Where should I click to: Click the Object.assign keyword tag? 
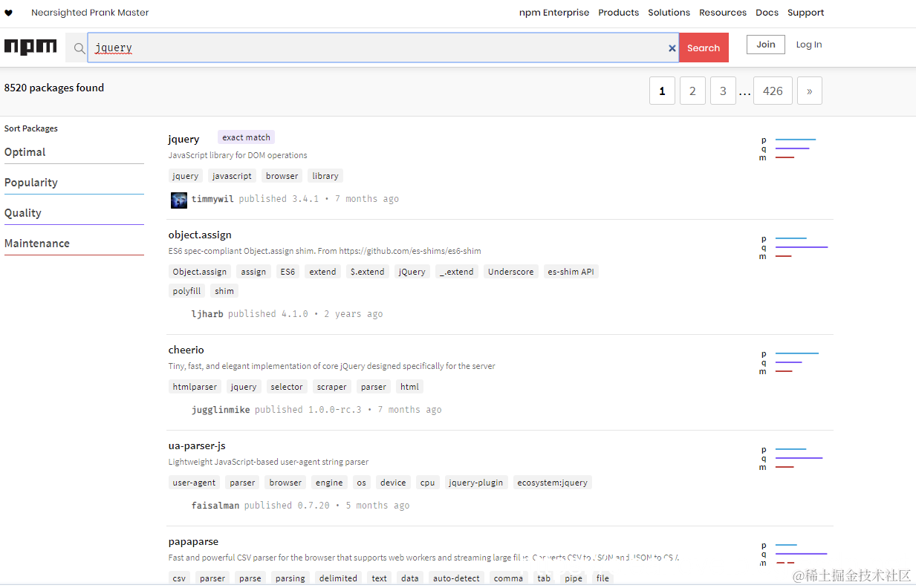(x=200, y=272)
